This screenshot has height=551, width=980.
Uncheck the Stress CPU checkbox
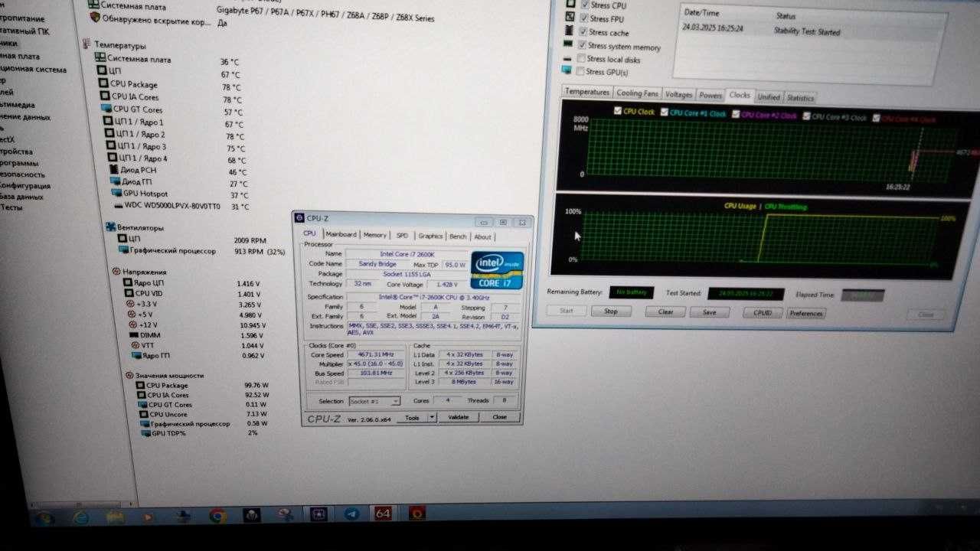pos(584,4)
